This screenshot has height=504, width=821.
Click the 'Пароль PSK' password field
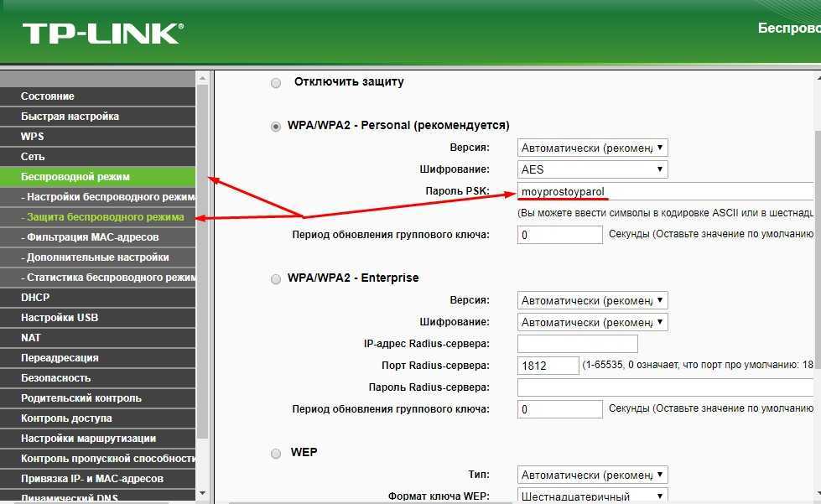[664, 191]
